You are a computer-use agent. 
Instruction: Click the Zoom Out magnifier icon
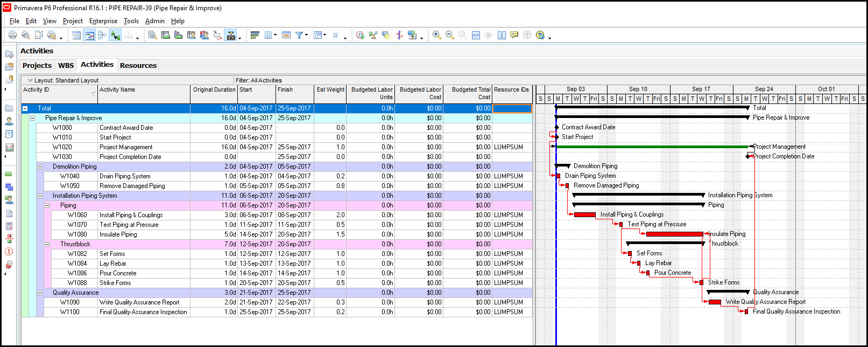point(449,35)
